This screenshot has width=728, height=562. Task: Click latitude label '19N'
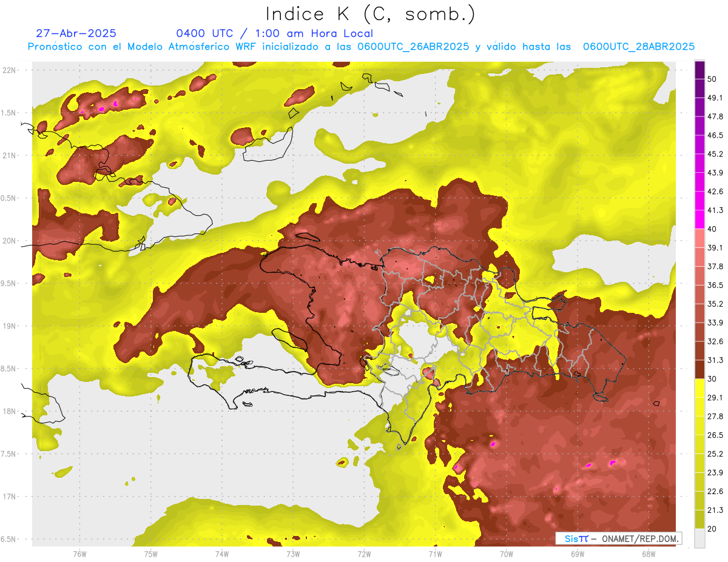tap(10, 326)
